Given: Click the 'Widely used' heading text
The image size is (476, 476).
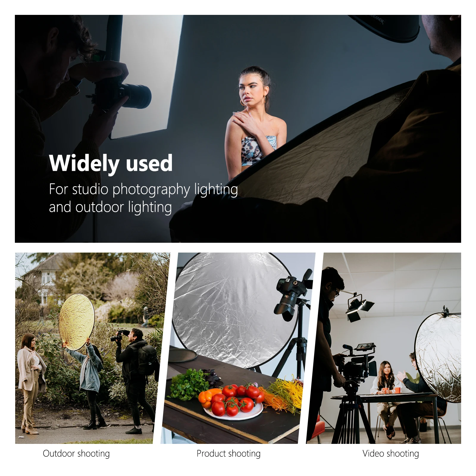Looking at the screenshot, I should pyautogui.click(x=111, y=163).
